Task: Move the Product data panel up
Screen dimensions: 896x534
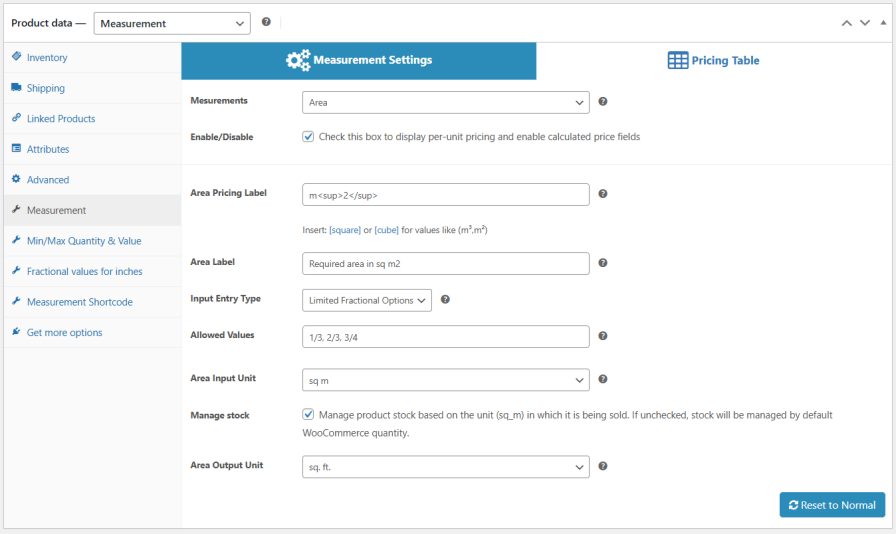Action: (x=847, y=23)
